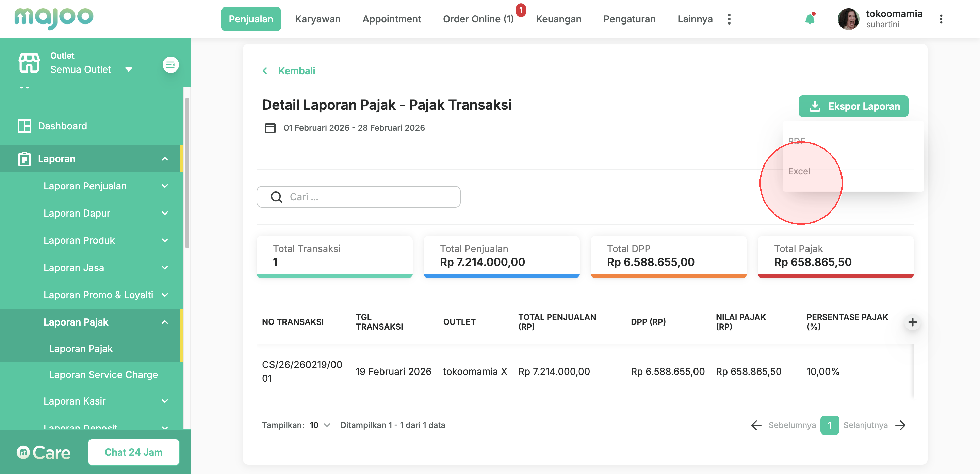Click the notification bell icon
Image resolution: width=980 pixels, height=474 pixels.
click(809, 19)
